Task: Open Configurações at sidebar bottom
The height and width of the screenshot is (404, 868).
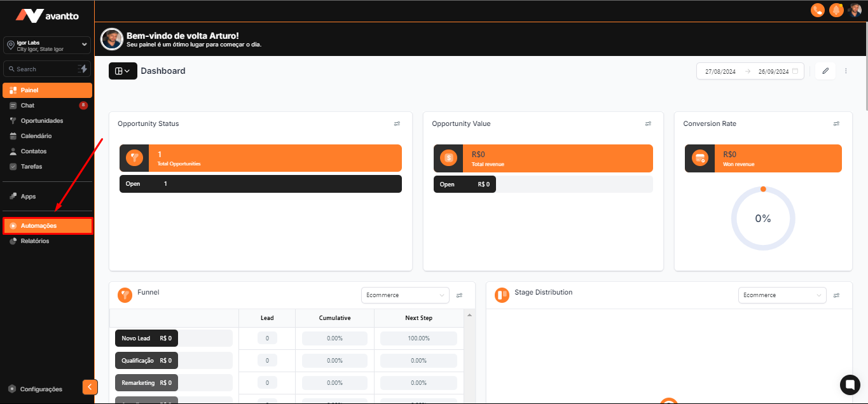Action: tap(41, 389)
